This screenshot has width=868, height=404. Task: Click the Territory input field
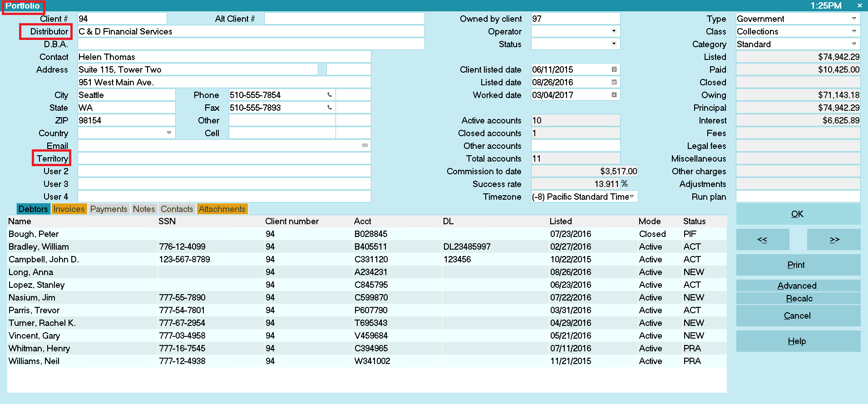(x=224, y=158)
